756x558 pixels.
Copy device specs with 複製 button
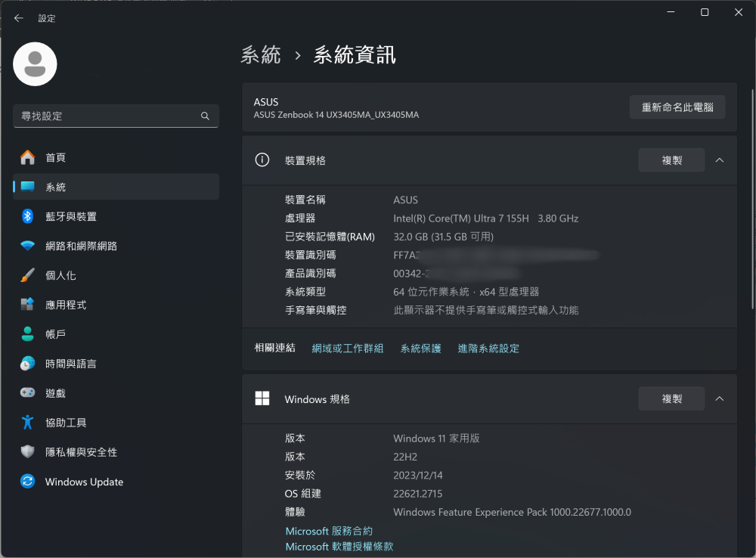pos(671,160)
